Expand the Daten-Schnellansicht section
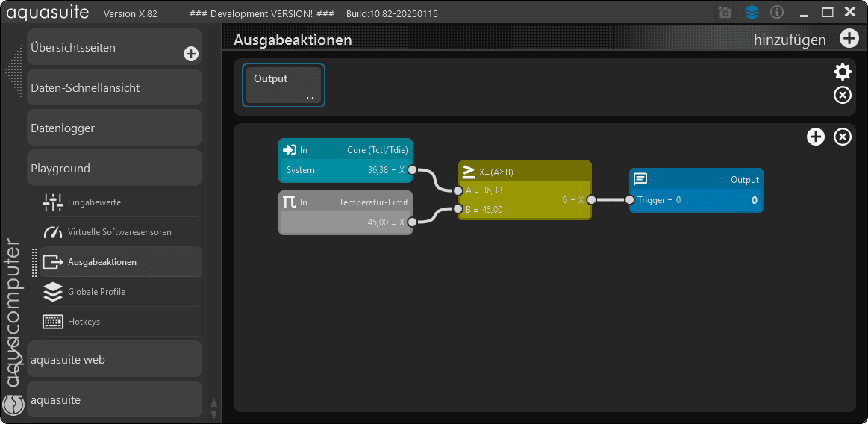This screenshot has width=868, height=424. [x=114, y=87]
